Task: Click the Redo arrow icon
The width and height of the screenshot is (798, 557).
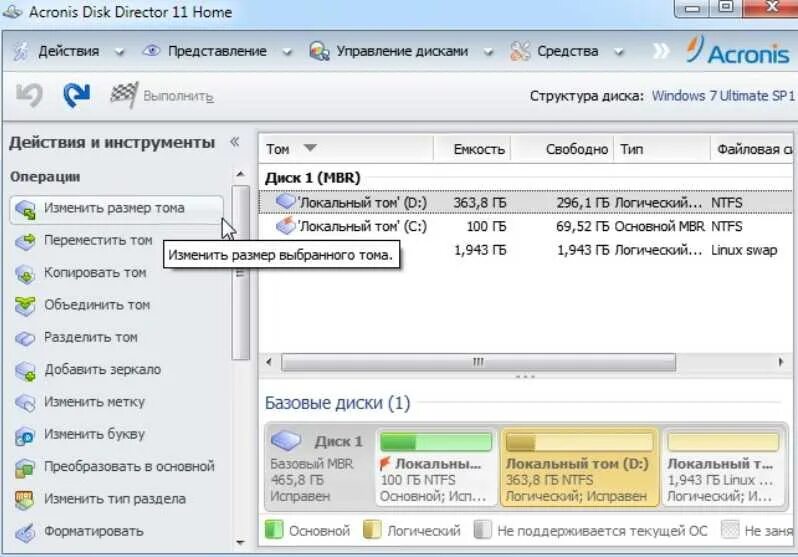Action: tap(76, 95)
